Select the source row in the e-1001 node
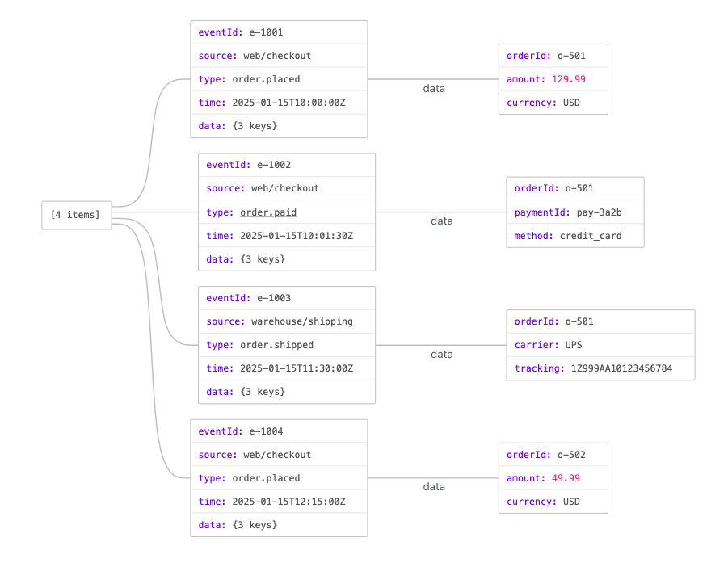 pyautogui.click(x=279, y=56)
